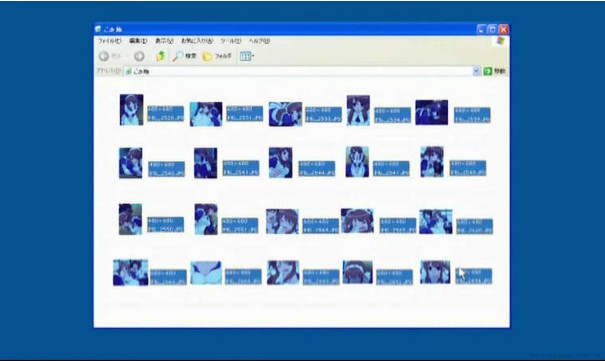Image resolution: width=605 pixels, height=361 pixels.
Task: Toggle the フォルダ (Folders) pane
Action: pos(217,56)
